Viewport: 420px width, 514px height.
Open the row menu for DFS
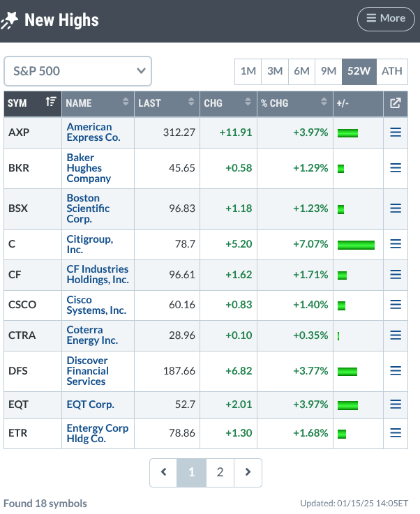click(x=396, y=371)
